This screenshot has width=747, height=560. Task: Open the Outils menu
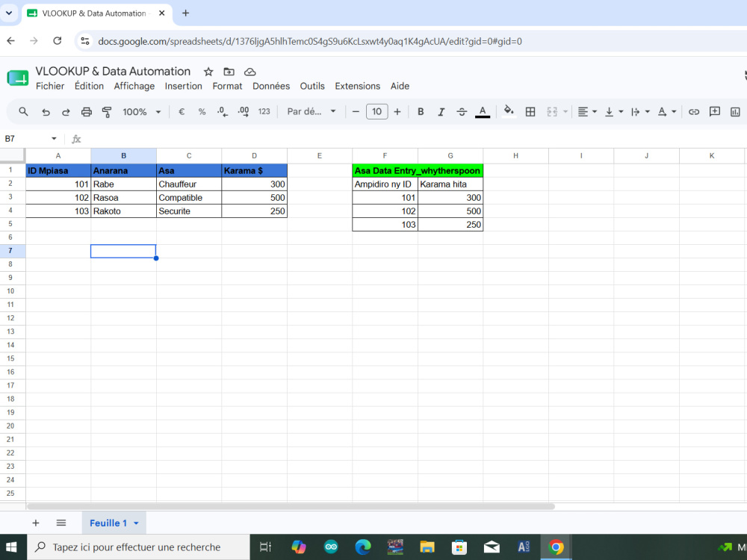312,86
